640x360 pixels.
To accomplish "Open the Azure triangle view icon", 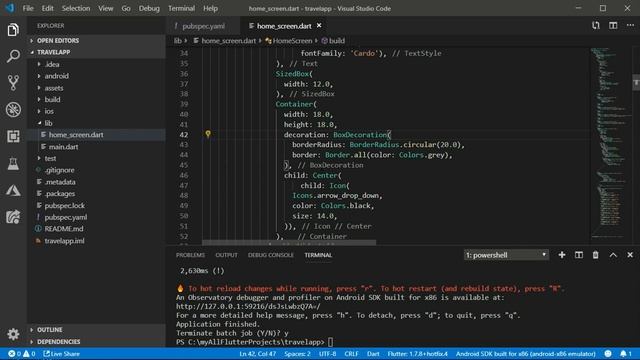I will 13,190.
